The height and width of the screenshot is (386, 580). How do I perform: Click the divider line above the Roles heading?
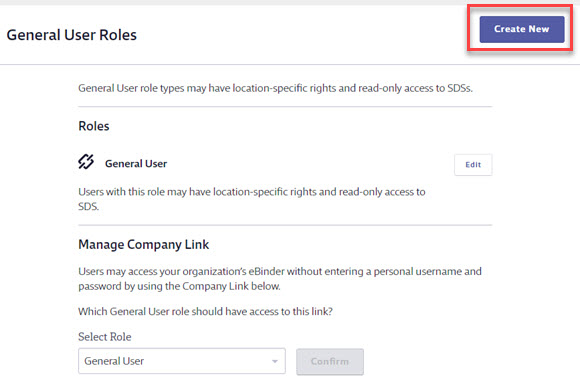click(x=285, y=106)
